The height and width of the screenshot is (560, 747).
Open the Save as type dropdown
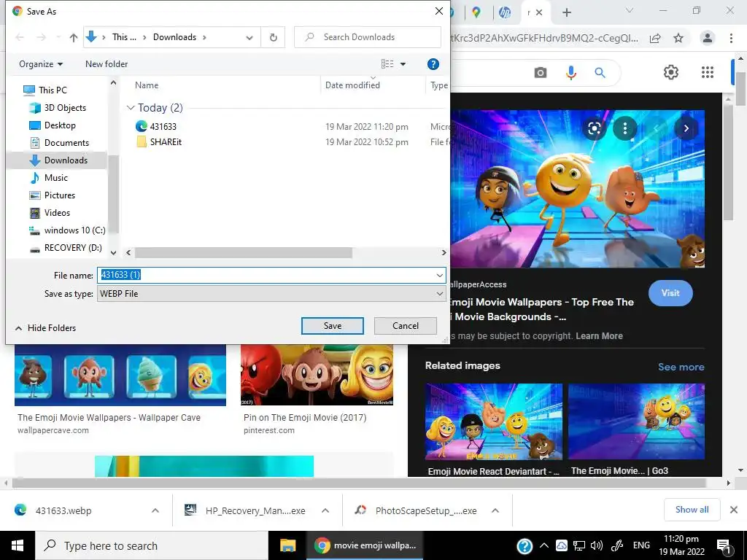pos(271,294)
